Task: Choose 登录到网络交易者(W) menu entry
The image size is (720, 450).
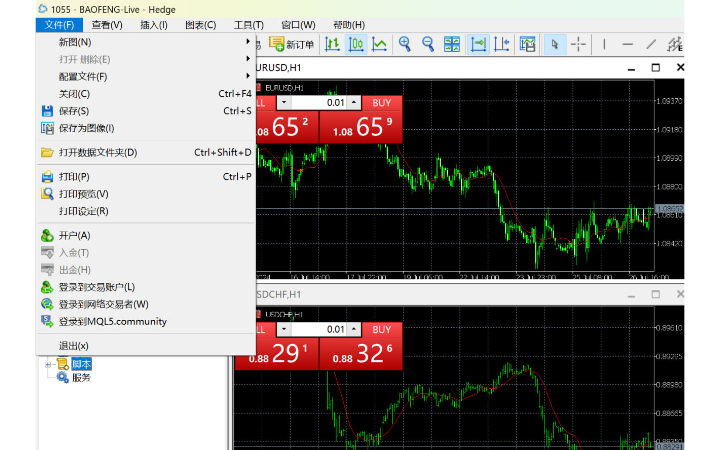Action: point(146,304)
